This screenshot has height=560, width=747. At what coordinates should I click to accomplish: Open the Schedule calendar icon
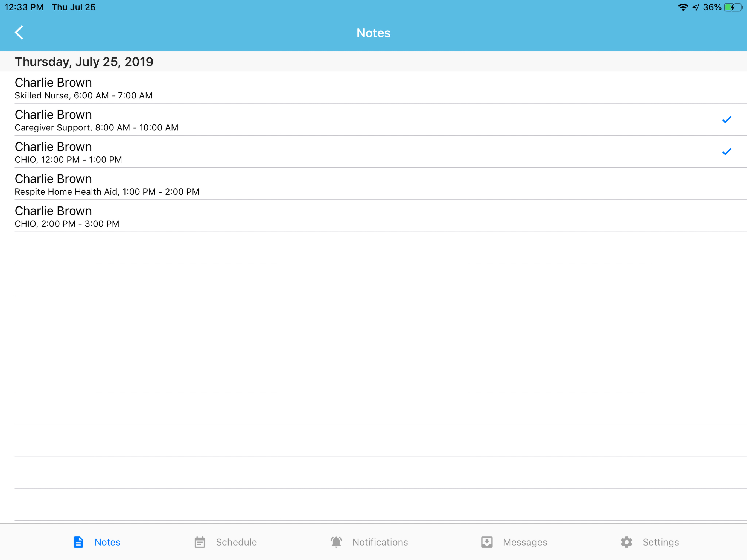coord(200,542)
